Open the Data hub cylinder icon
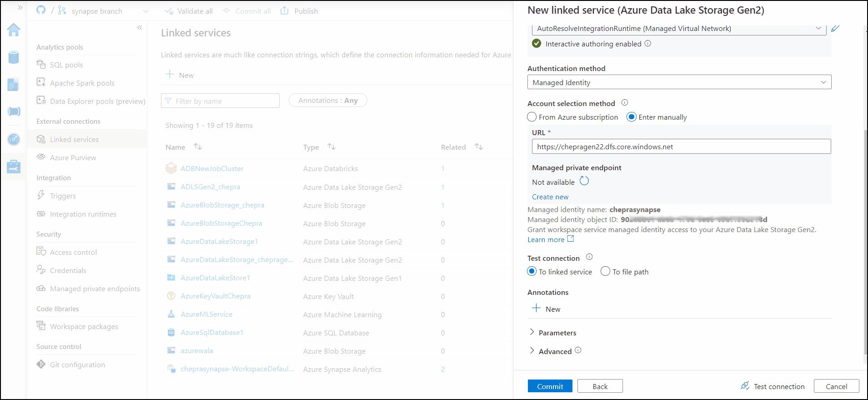868x400 pixels. 14,57
